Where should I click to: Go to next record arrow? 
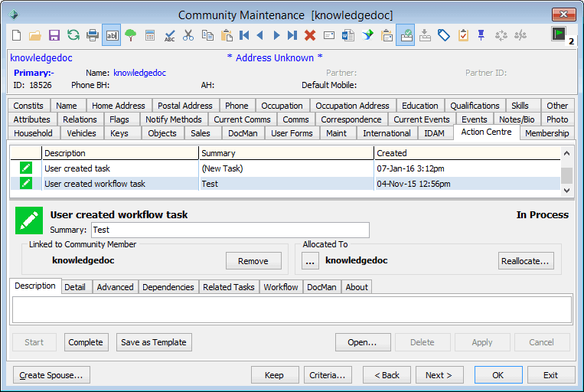pos(276,35)
